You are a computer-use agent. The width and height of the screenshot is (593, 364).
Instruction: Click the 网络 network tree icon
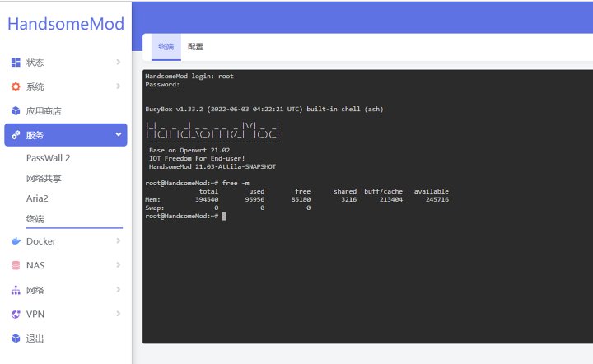tap(16, 290)
